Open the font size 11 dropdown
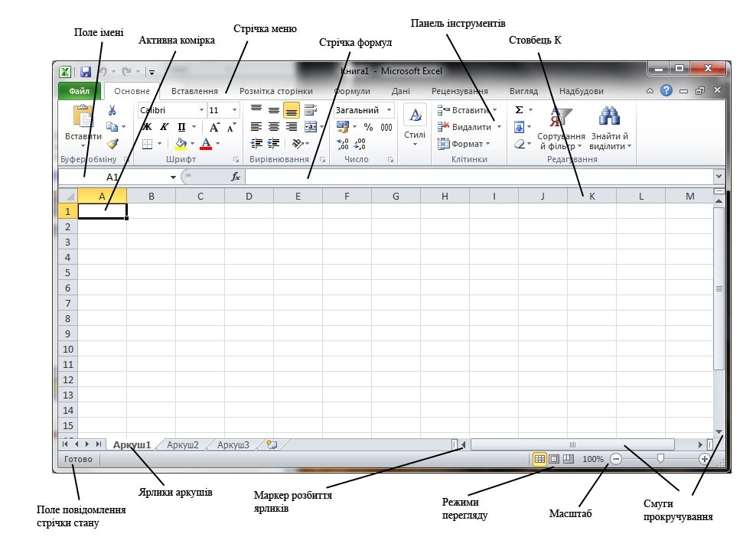Image resolution: width=756 pixels, height=550 pixels. point(234,110)
